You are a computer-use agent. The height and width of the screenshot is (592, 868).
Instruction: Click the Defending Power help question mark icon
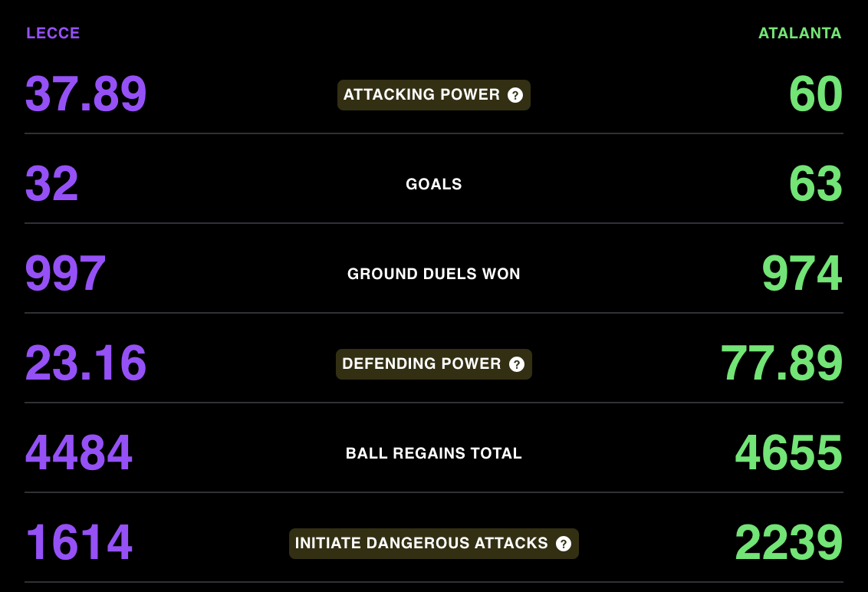tap(517, 364)
